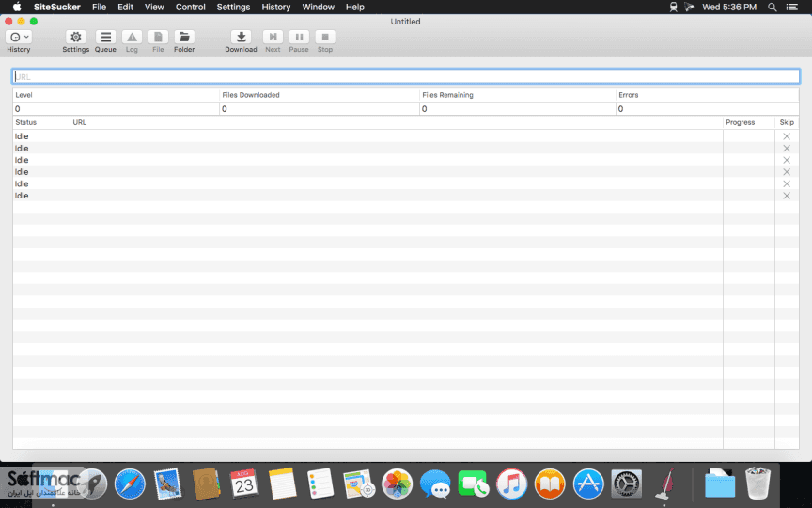The image size is (812, 508).
Task: Skip the last Idle row
Action: click(787, 196)
